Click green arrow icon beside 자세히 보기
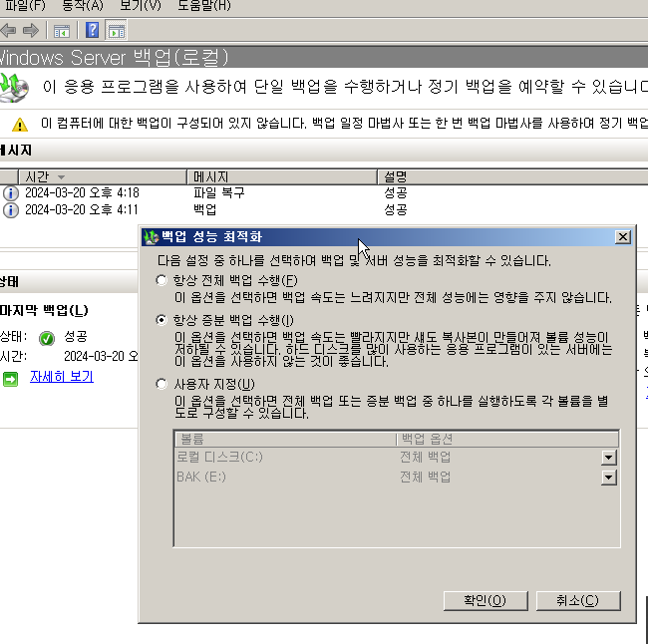648x644 pixels. (10, 379)
